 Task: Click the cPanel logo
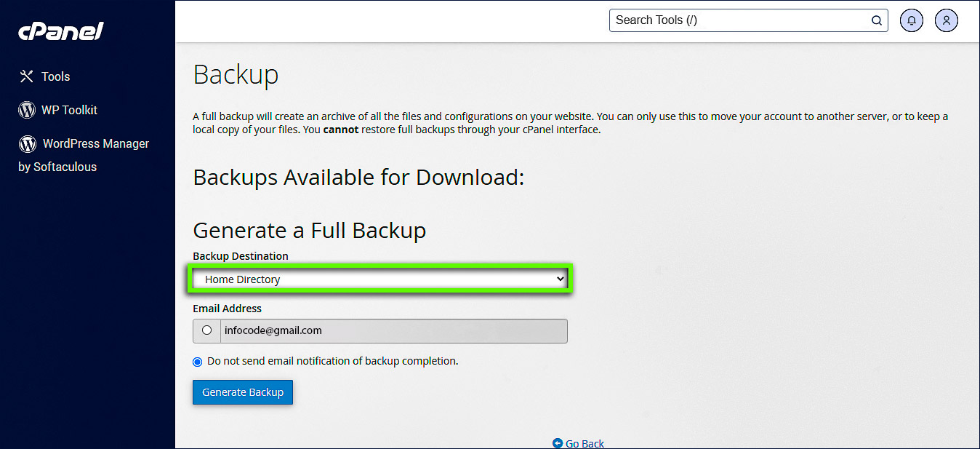click(x=61, y=31)
